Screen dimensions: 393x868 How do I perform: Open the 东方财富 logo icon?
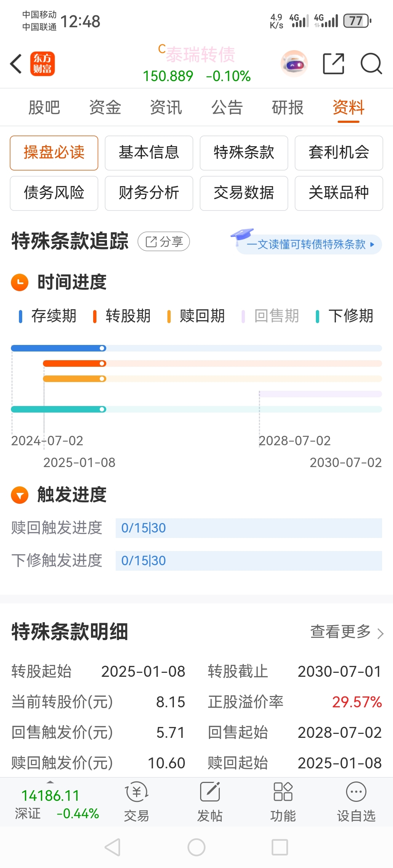click(43, 64)
